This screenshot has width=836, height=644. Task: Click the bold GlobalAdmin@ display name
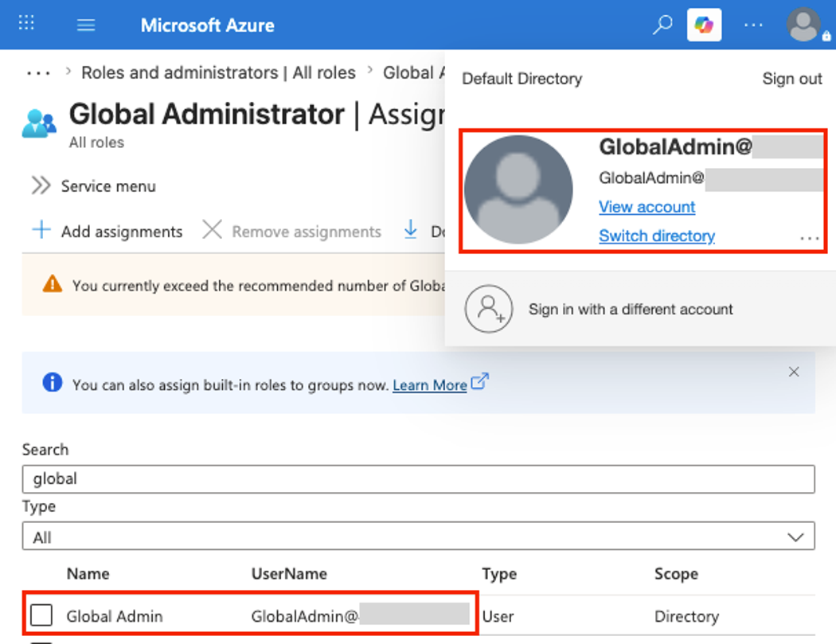click(675, 146)
